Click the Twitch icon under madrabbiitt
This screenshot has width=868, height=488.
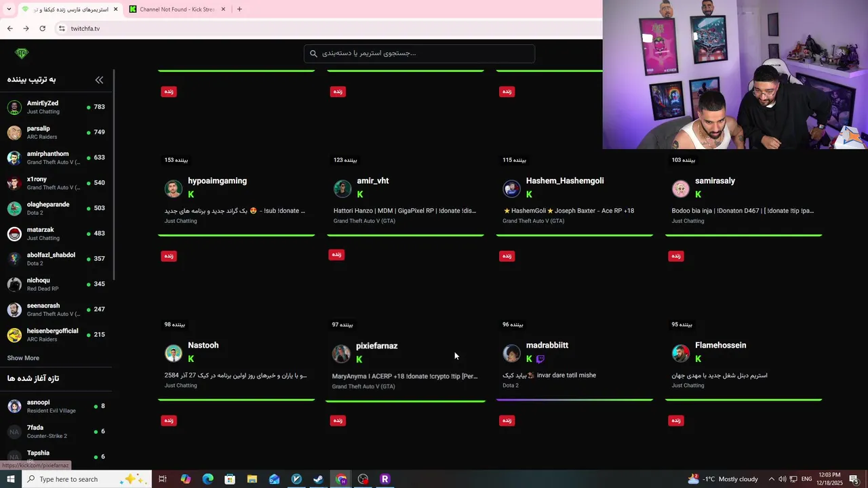pos(540,359)
